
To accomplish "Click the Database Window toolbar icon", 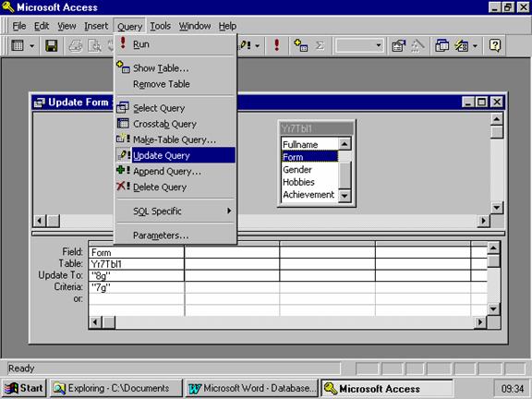I will coord(441,45).
